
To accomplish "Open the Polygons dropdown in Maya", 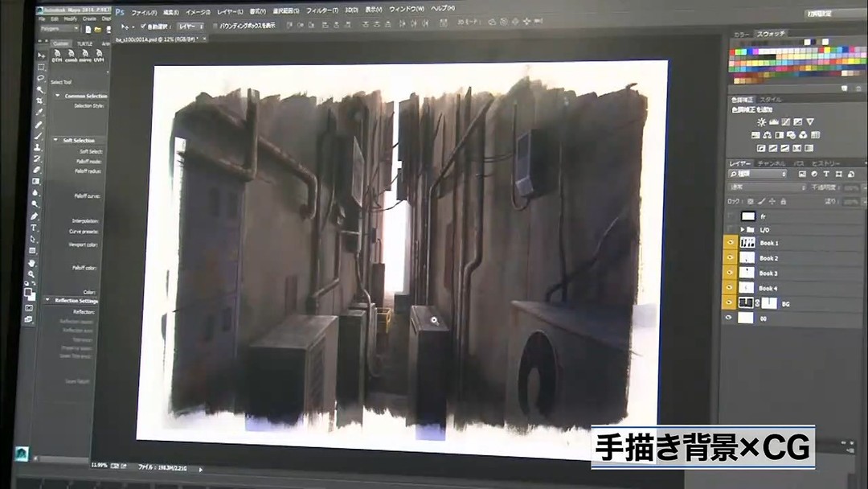I will [59, 29].
